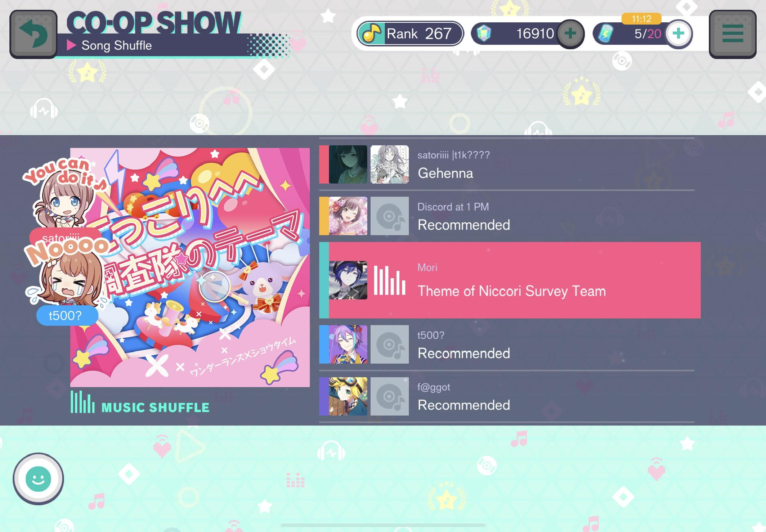Tap the Song Shuffle header label

[x=116, y=45]
